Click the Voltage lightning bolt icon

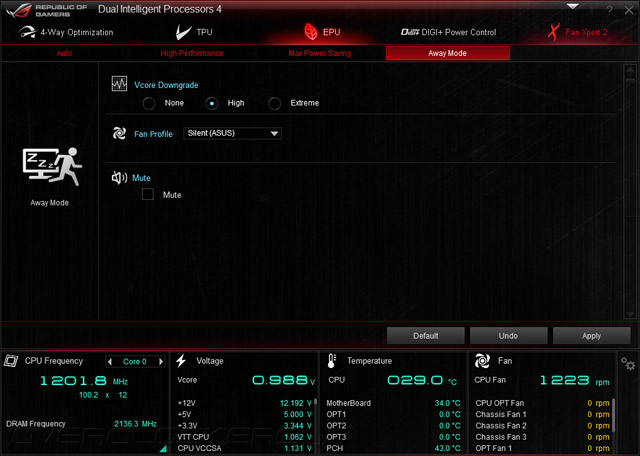[x=181, y=361]
